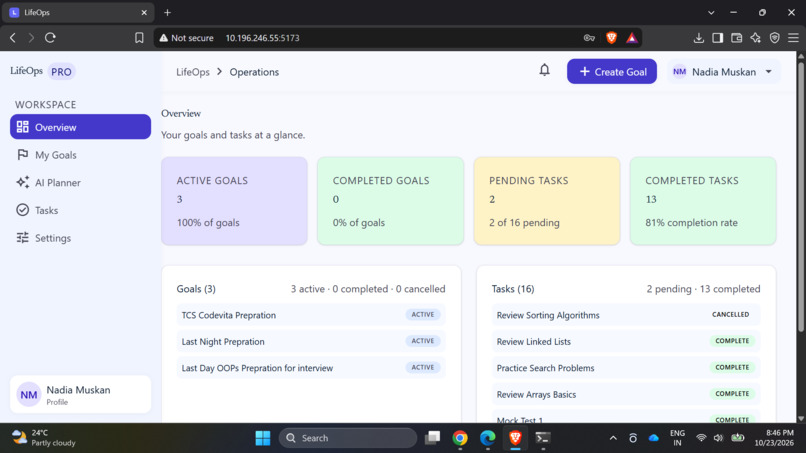Show hidden tray icons
The height and width of the screenshot is (453, 806).
613,438
